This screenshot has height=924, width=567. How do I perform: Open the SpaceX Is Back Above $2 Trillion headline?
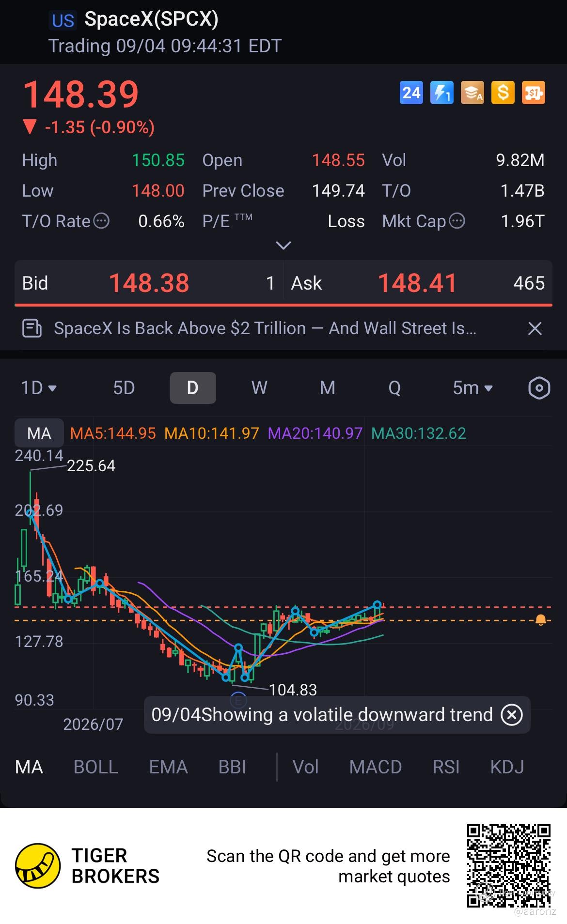click(x=265, y=328)
